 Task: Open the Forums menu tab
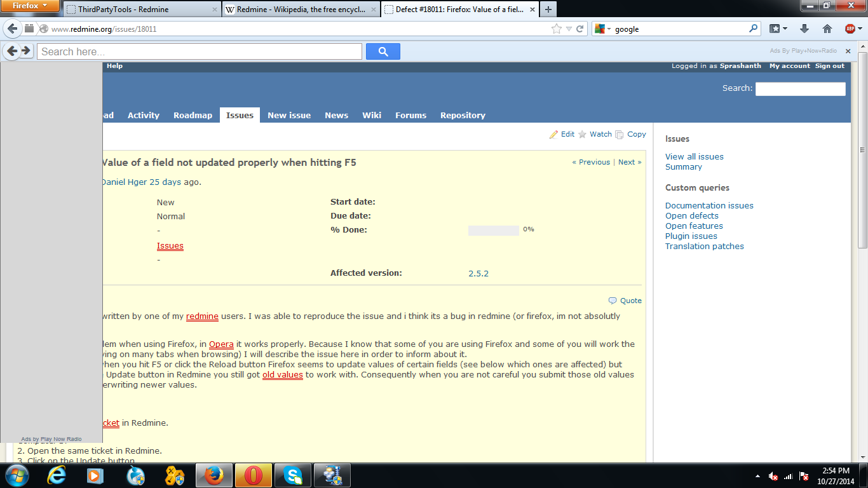[x=410, y=115]
